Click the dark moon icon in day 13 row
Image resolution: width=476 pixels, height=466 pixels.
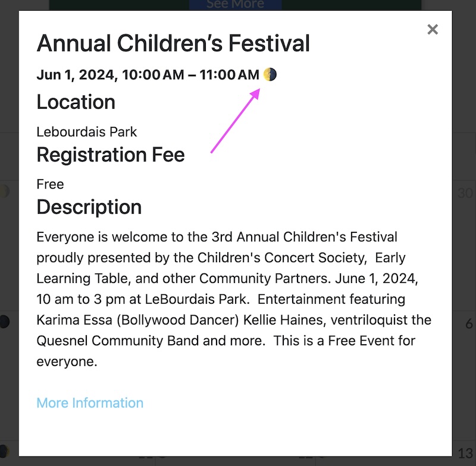click(x=4, y=450)
